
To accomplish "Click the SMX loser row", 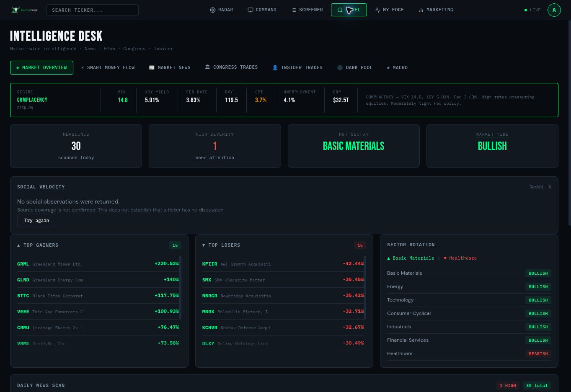I will 283,280.
